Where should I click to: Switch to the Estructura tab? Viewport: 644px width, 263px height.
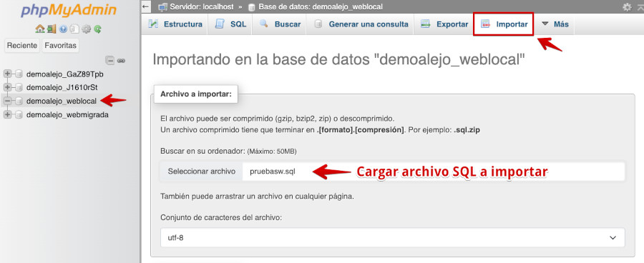coord(175,24)
